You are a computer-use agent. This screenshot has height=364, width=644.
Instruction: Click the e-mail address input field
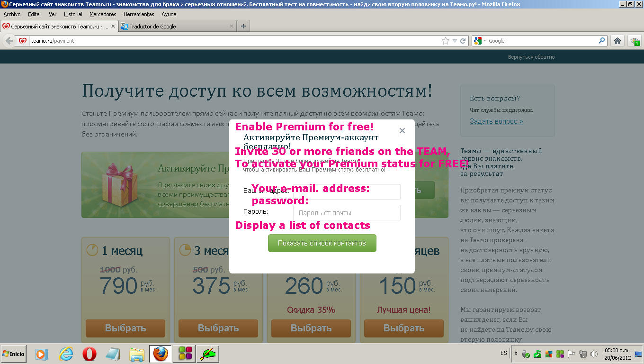pos(347,191)
